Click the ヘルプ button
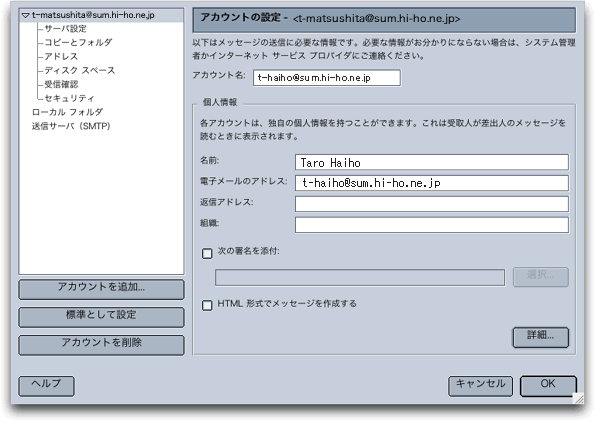The width and height of the screenshot is (595, 422). (x=46, y=386)
